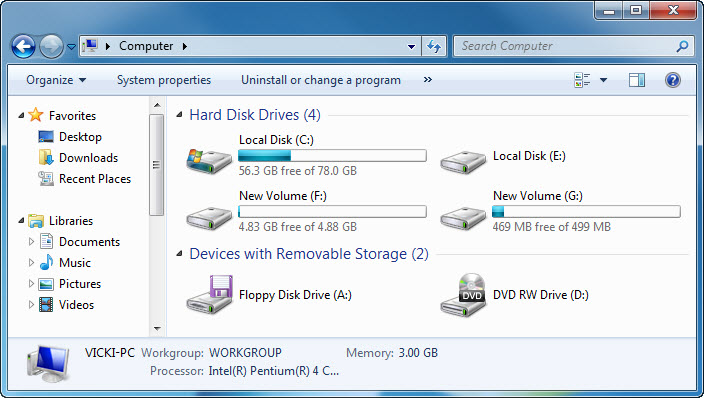This screenshot has height=398, width=704.
Task: Refresh the Computer view
Action: [x=434, y=46]
